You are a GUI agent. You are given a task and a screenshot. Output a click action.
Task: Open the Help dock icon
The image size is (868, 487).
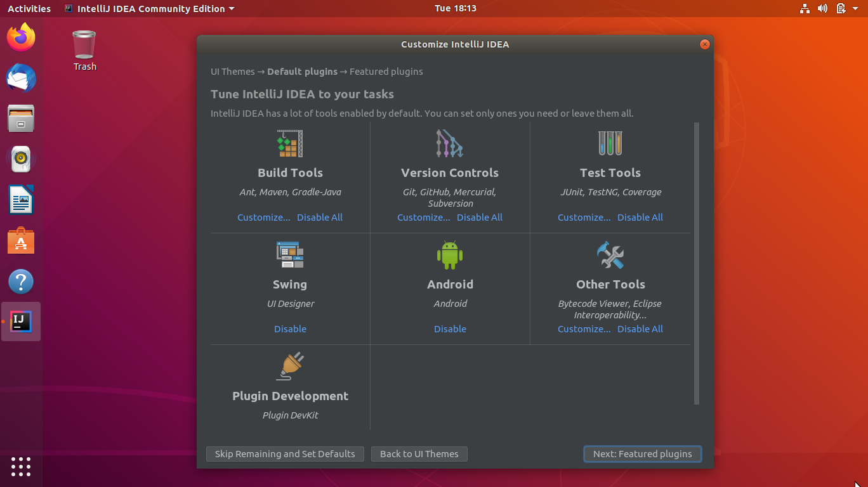click(x=21, y=282)
